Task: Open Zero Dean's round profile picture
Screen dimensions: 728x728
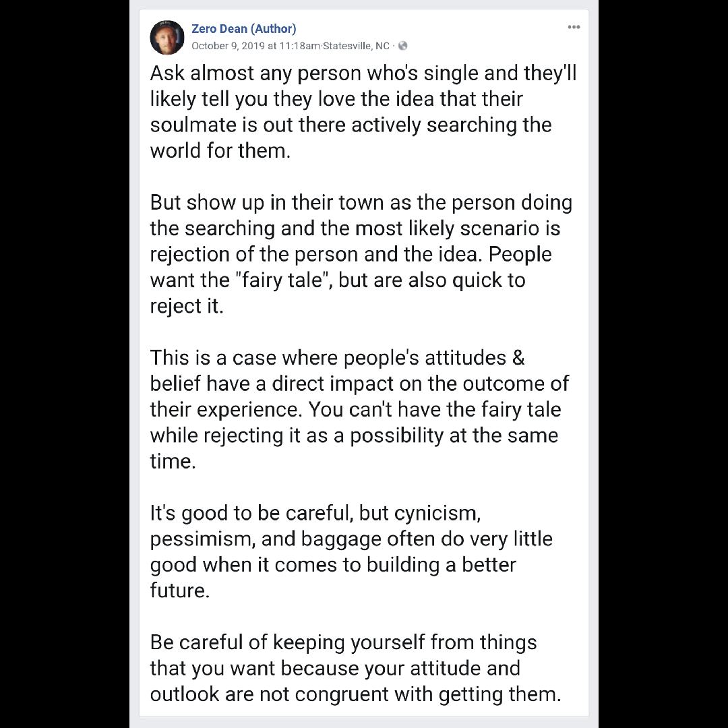Action: click(167, 37)
